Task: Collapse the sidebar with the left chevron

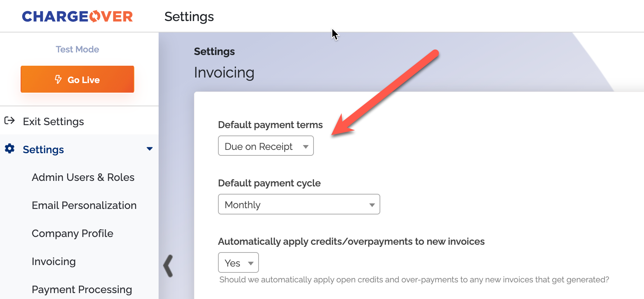Action: coord(168,266)
